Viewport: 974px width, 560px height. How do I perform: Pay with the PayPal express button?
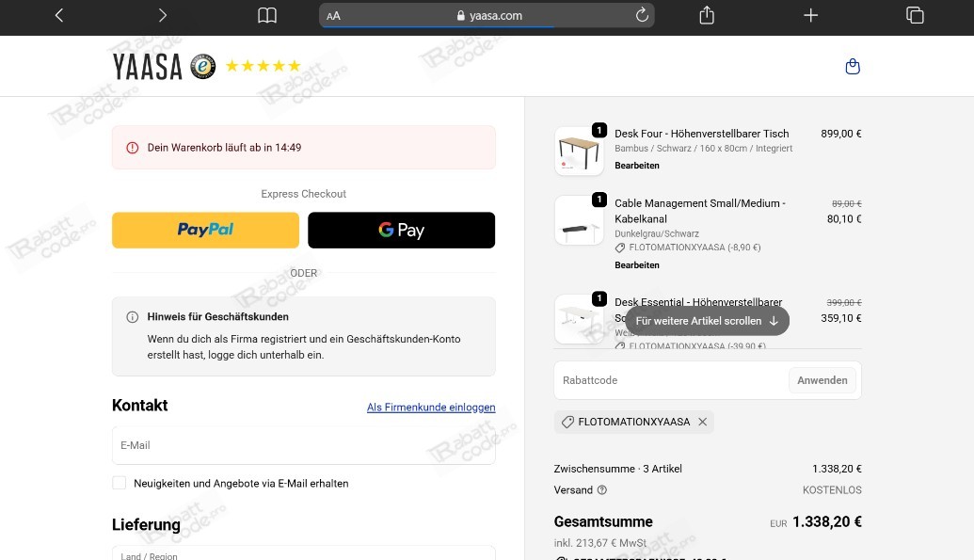point(205,230)
